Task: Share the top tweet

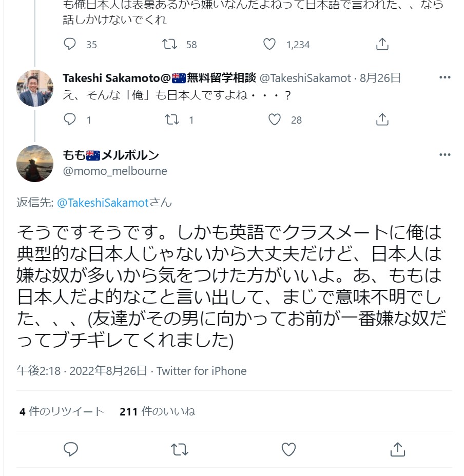Action: [x=382, y=45]
